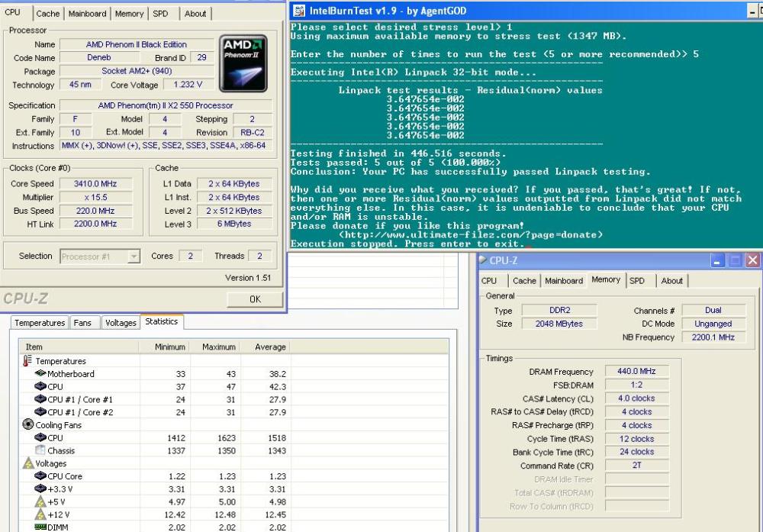
Task: Click the DC Mode value Unganged
Action: (713, 324)
